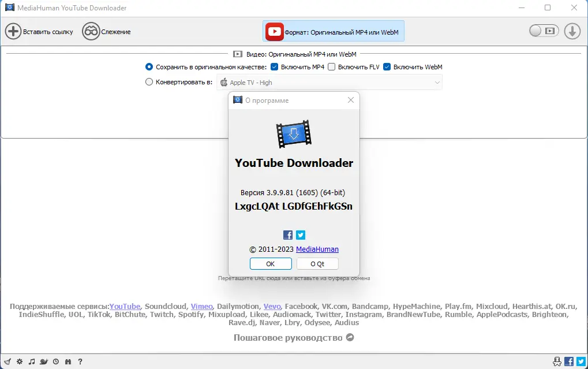Screen dimensions: 588x369
Task: Click the blue Twitter icon in the About dialog
Action: (300, 235)
